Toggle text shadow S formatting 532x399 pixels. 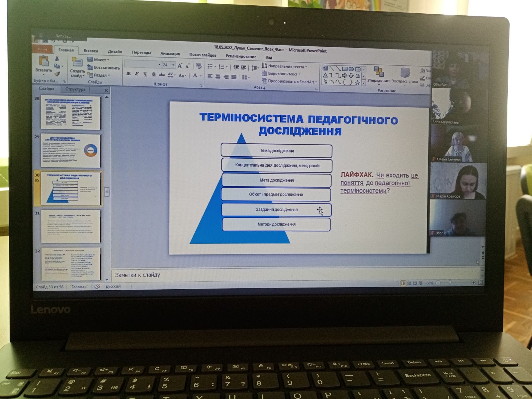[153, 74]
